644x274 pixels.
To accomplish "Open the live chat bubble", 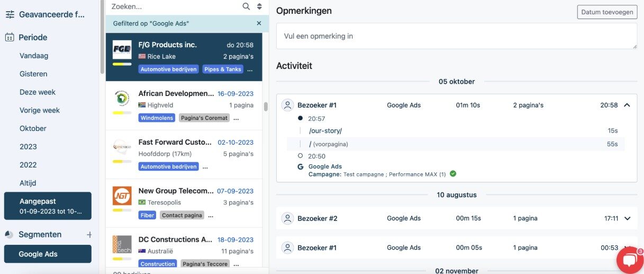I will (x=629, y=260).
